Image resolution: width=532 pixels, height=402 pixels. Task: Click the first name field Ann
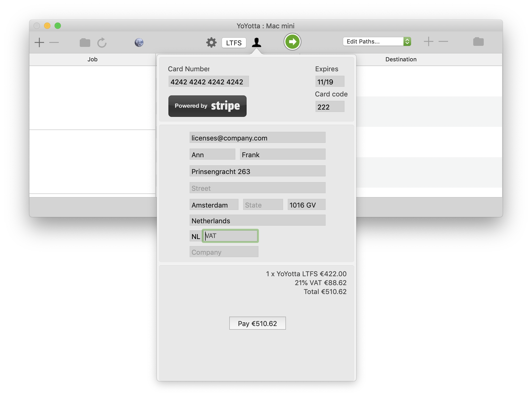[x=212, y=154]
